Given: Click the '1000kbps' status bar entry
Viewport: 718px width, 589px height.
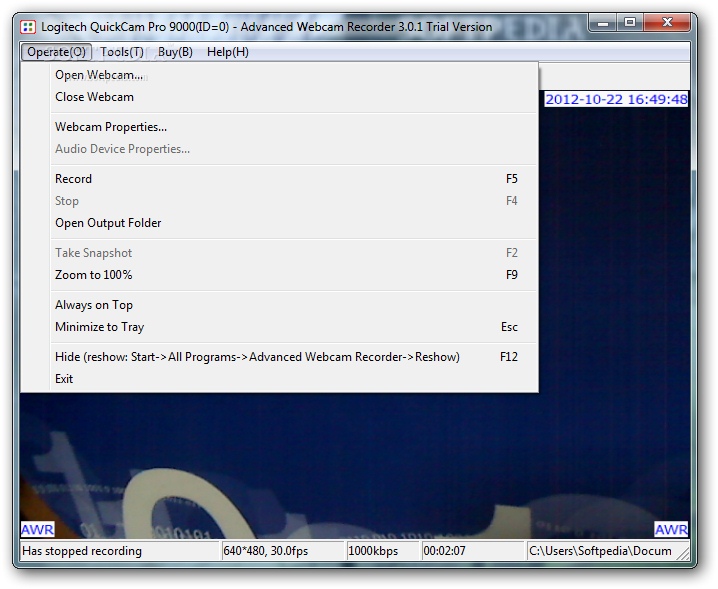Looking at the screenshot, I should [x=373, y=551].
